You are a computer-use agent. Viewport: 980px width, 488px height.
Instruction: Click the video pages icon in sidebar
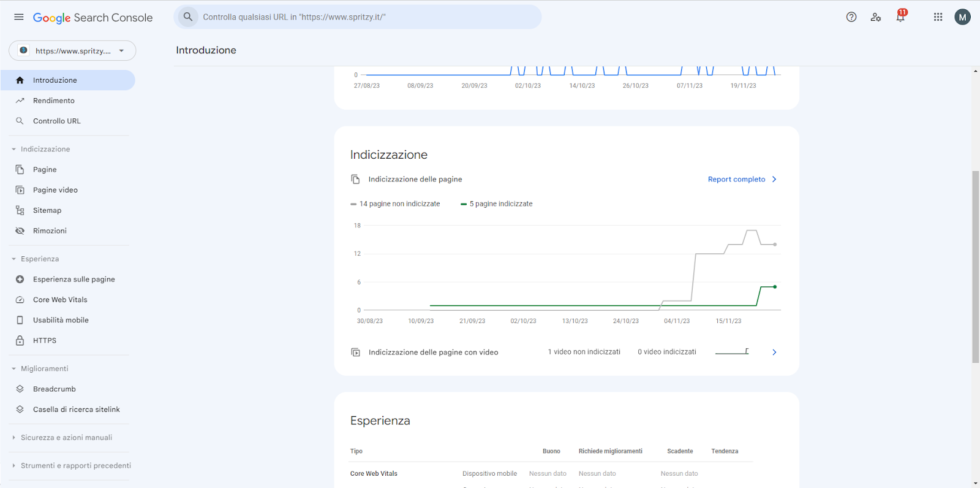click(x=20, y=190)
